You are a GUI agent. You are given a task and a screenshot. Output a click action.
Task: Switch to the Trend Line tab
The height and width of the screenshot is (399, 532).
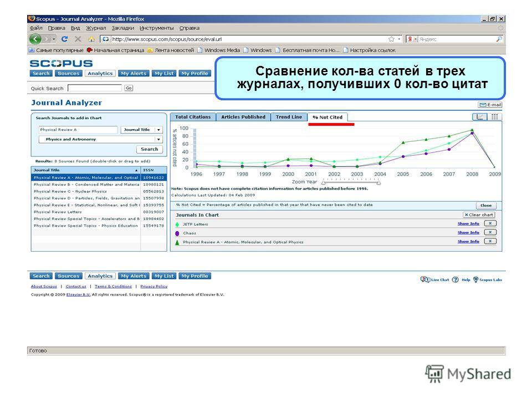[x=289, y=117]
